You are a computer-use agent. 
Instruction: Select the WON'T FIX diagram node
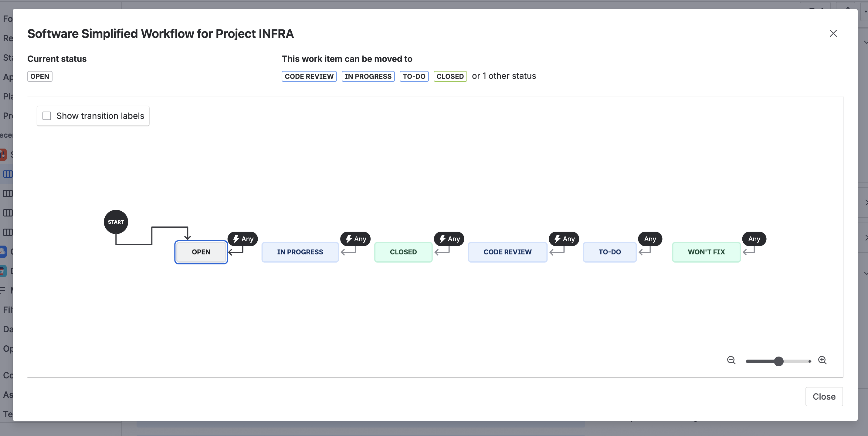coord(706,252)
